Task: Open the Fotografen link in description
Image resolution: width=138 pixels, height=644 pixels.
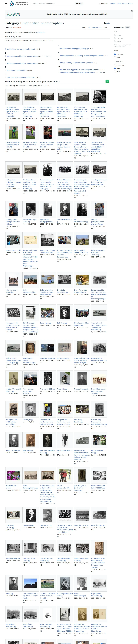Action: point(40,32)
